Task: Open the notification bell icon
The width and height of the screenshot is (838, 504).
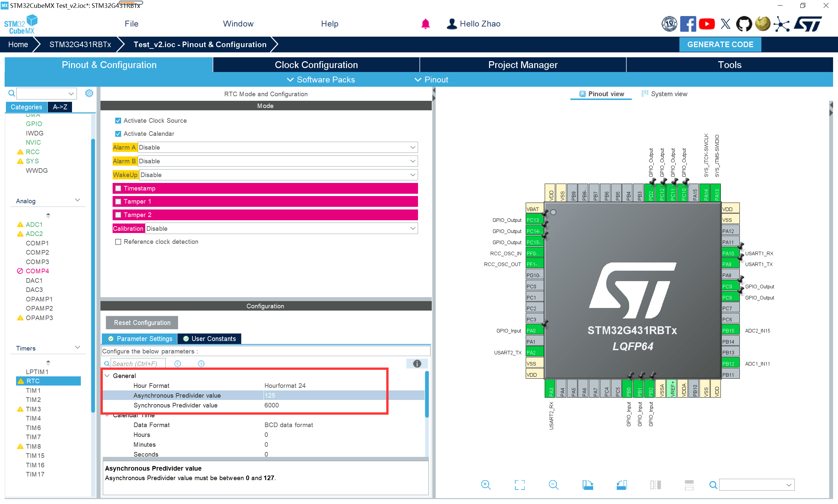Action: coord(425,24)
